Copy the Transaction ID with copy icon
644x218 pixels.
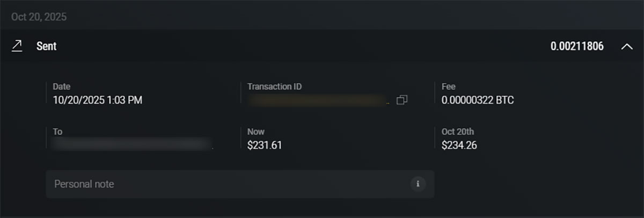click(402, 100)
